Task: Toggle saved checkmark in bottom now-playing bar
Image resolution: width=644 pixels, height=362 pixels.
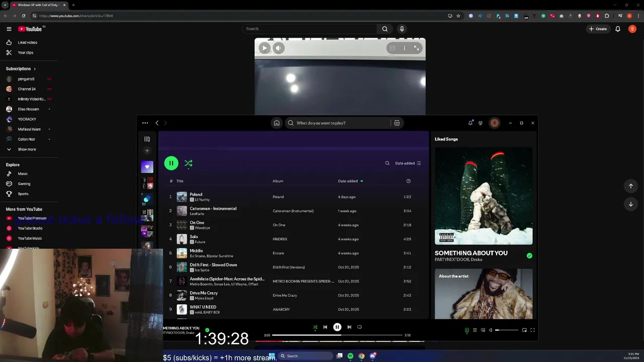Action: pyautogui.click(x=207, y=330)
